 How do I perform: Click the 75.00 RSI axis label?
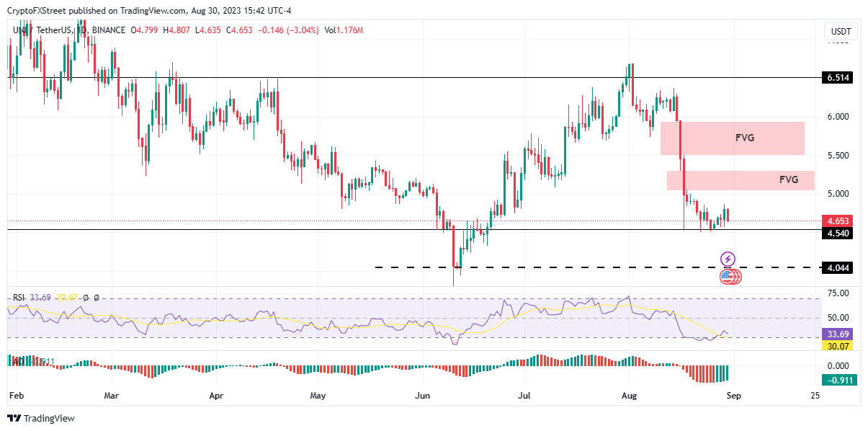[838, 293]
